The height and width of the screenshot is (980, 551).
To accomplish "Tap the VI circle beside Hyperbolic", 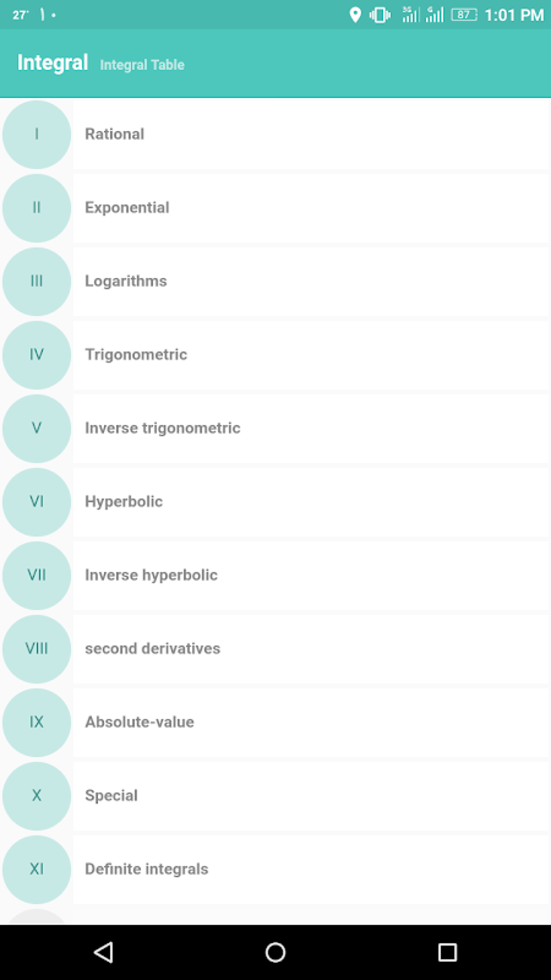I will coord(36,502).
